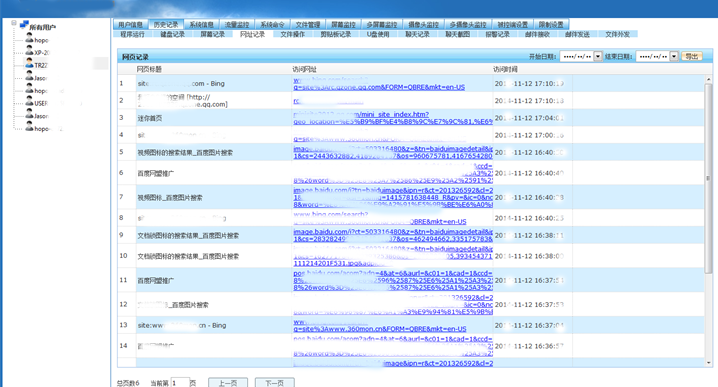Image resolution: width=718 pixels, height=387 pixels.
Task: Click the 访问时间 column header
Action: pos(506,69)
